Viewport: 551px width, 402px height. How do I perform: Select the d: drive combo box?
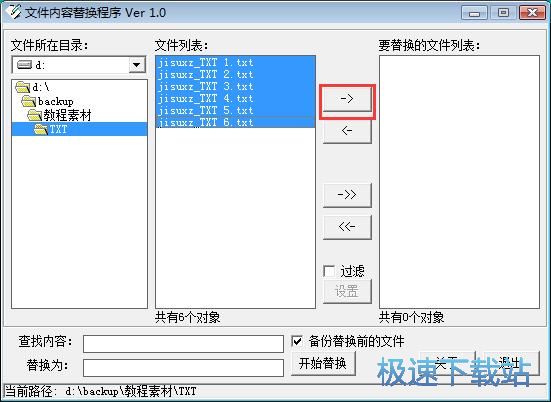pos(79,65)
